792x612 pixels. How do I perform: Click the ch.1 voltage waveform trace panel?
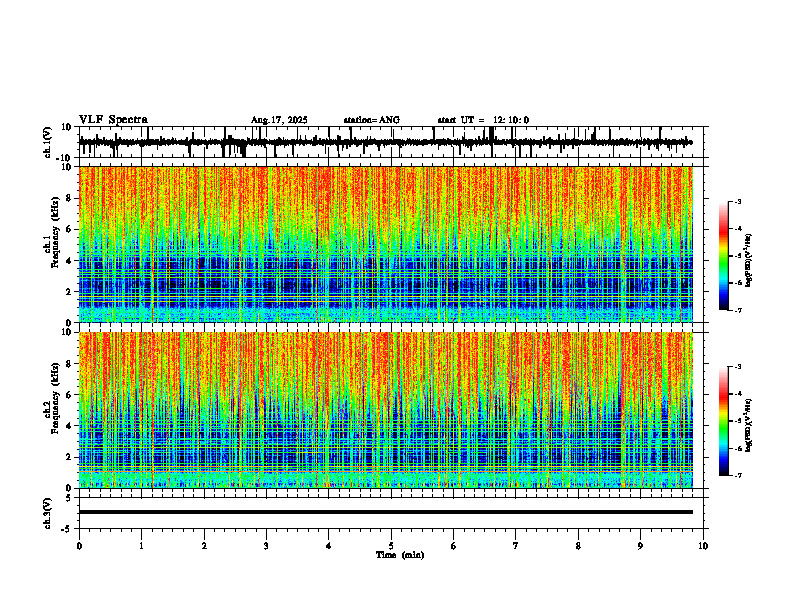point(393,142)
